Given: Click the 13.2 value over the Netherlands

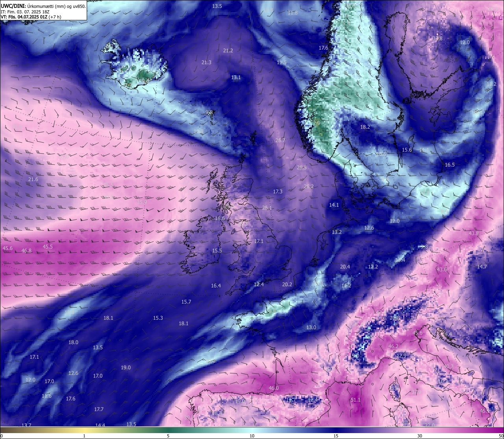Looking at the screenshot, I should [337, 232].
